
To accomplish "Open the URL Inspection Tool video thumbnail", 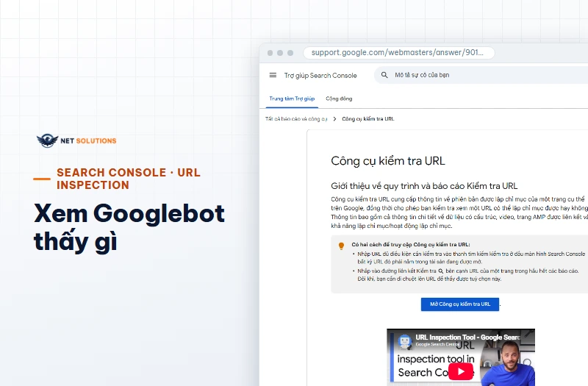I will 461,357.
